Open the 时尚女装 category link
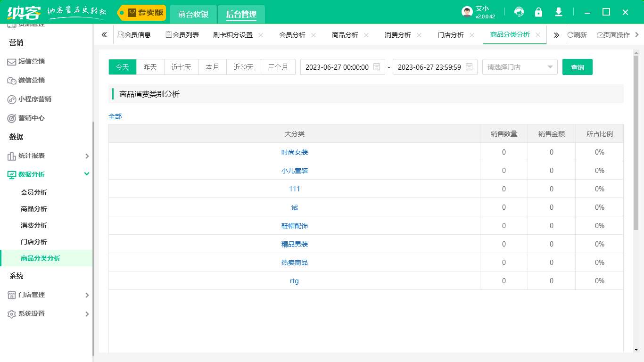This screenshot has height=362, width=644. click(295, 152)
